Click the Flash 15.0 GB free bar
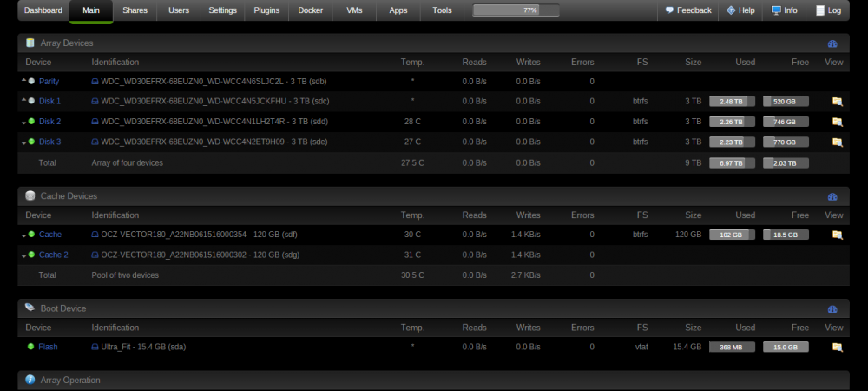Viewport: 868px width, 391px height. click(786, 348)
